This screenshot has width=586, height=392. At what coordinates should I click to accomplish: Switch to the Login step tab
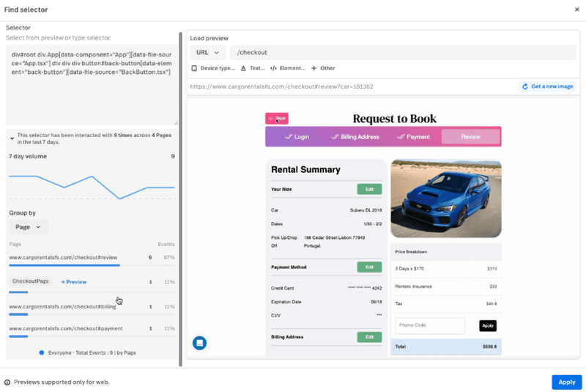(x=297, y=136)
